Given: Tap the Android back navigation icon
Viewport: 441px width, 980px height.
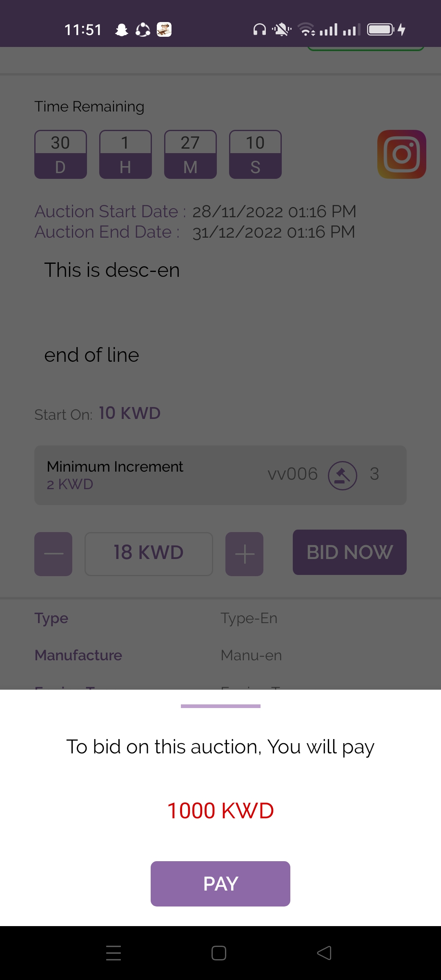Looking at the screenshot, I should click(324, 953).
